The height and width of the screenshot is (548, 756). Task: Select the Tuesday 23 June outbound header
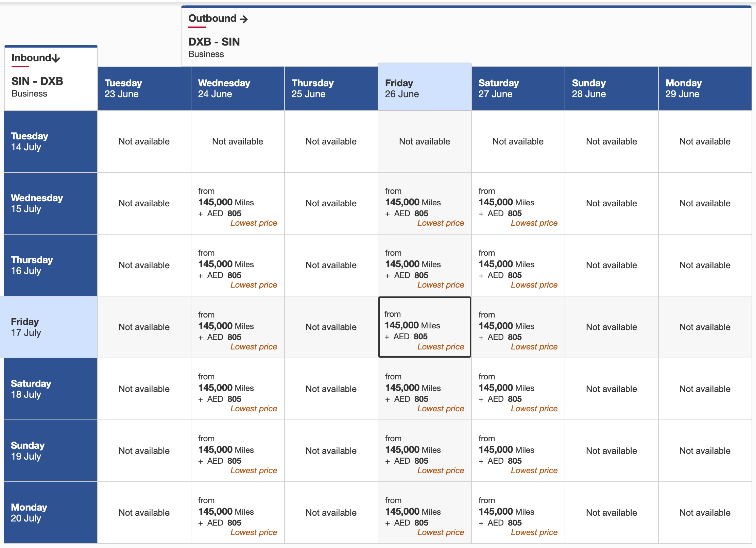(x=144, y=88)
